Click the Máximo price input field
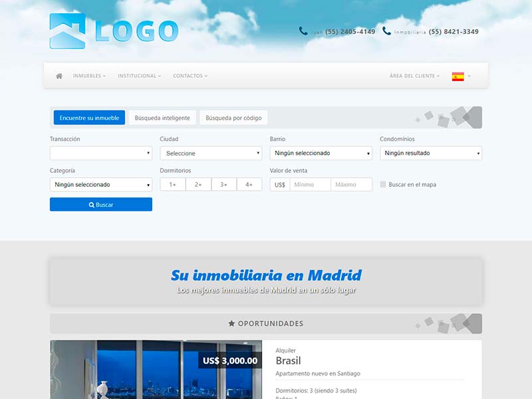The image size is (532, 399). 352,185
